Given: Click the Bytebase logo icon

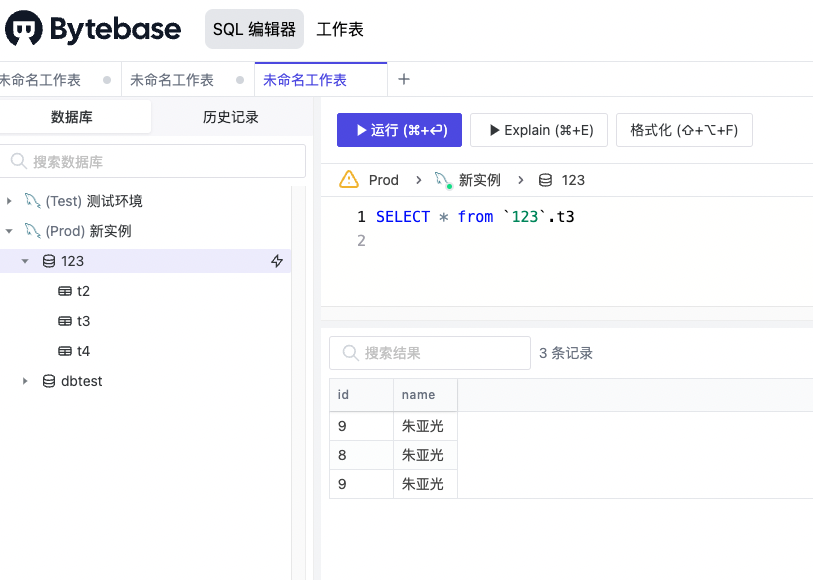Looking at the screenshot, I should (24, 29).
